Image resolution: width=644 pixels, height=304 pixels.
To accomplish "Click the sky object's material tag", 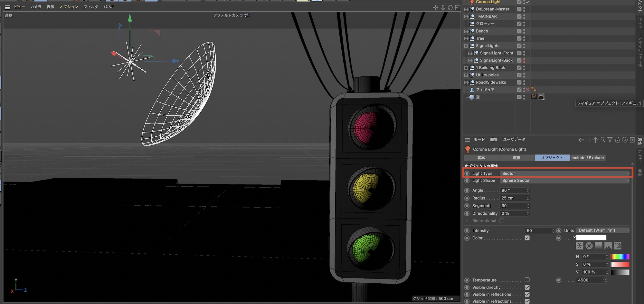I will [541, 97].
